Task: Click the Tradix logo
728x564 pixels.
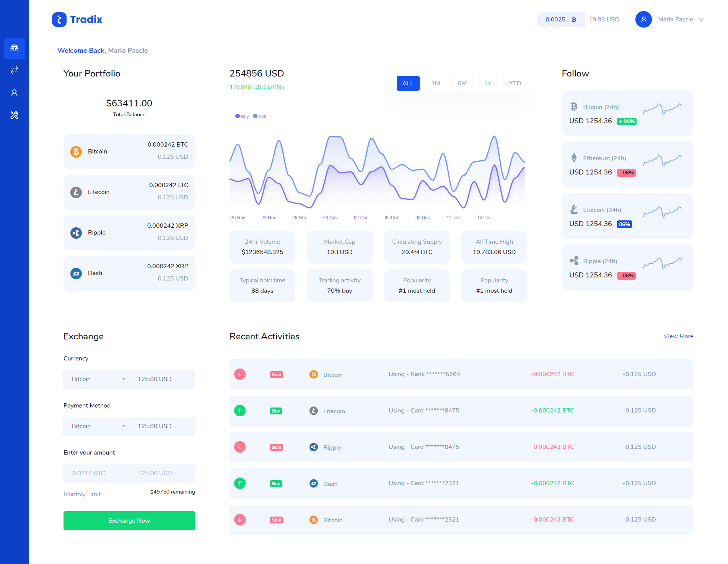Action: pyautogui.click(x=77, y=20)
